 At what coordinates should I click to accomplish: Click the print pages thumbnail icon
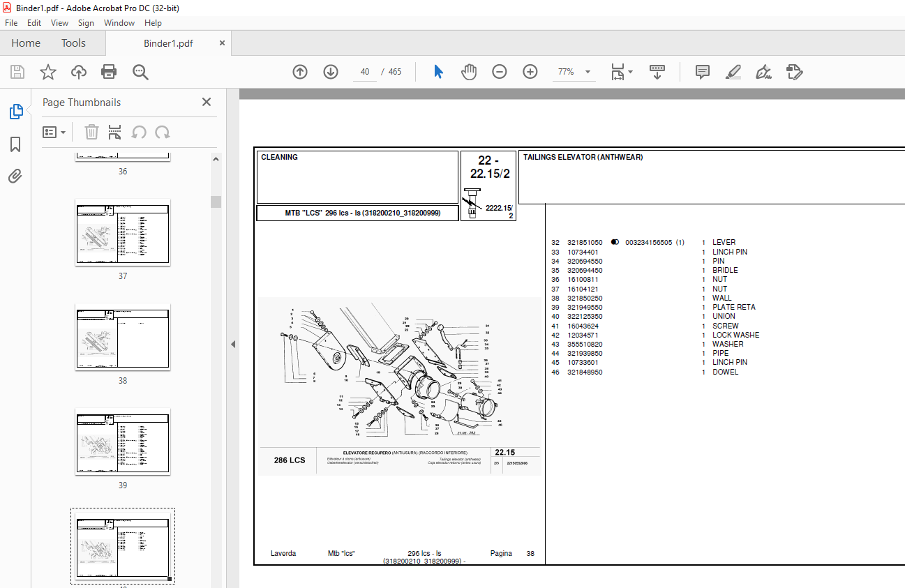[115, 132]
